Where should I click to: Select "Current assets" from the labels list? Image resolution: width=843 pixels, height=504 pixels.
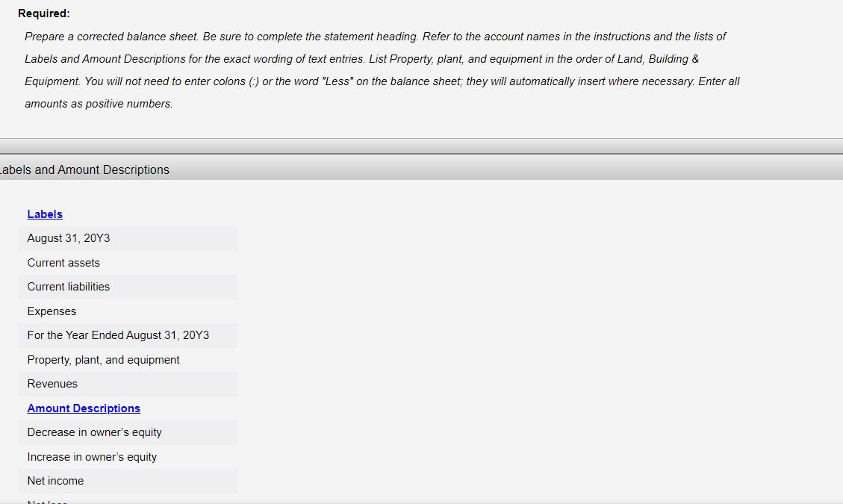tap(63, 263)
